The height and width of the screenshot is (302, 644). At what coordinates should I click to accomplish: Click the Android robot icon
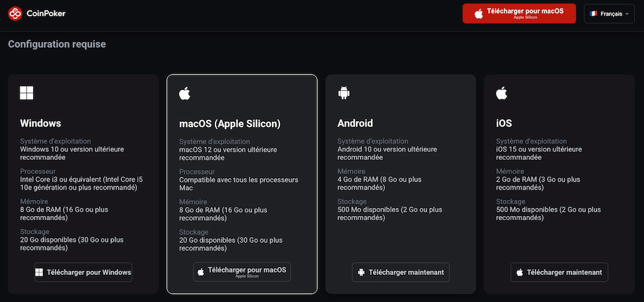(x=343, y=93)
